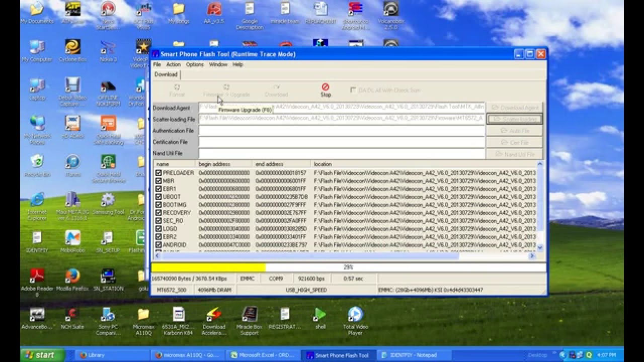Click the Nand Util File button

point(515,154)
